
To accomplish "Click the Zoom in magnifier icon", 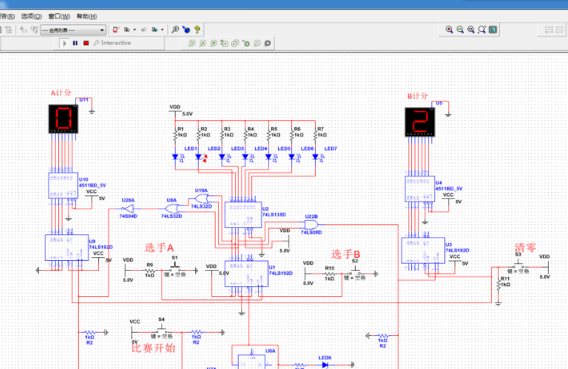I will [449, 30].
